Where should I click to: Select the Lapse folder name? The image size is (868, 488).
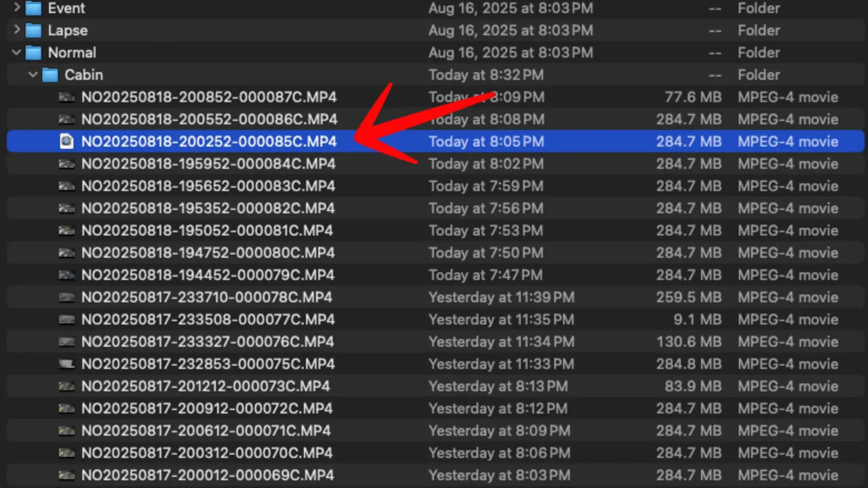coord(68,30)
